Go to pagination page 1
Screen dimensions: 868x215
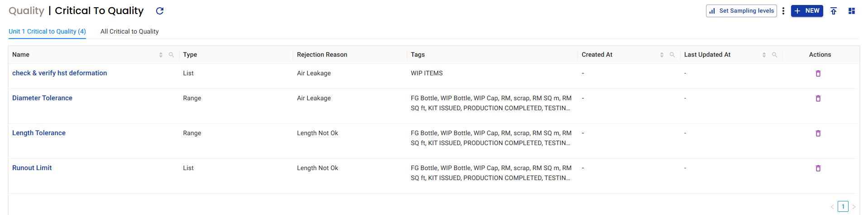(x=843, y=206)
